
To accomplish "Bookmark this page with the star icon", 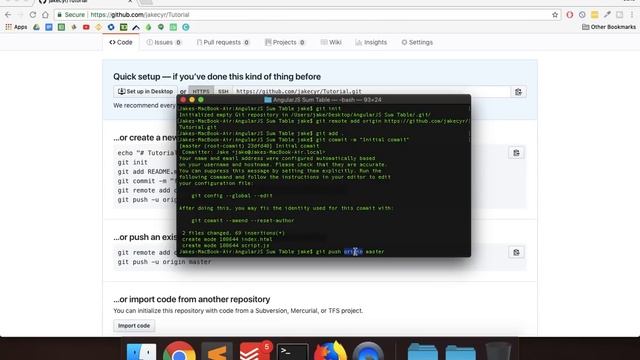I will [555, 15].
